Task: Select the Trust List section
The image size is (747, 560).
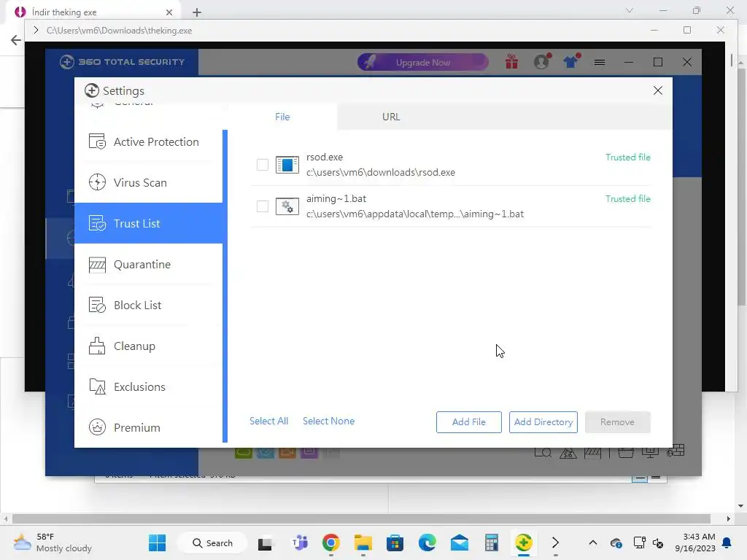Action: (x=149, y=223)
